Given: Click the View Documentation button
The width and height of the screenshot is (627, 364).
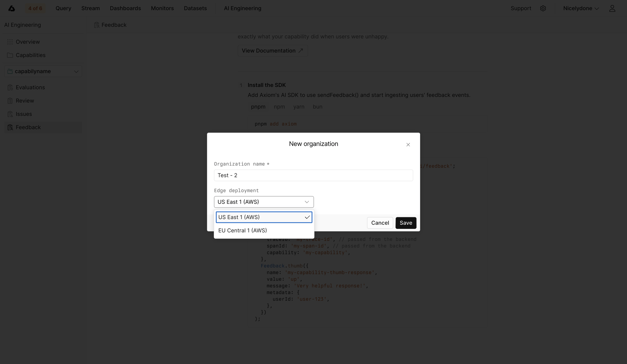Looking at the screenshot, I should tap(273, 51).
